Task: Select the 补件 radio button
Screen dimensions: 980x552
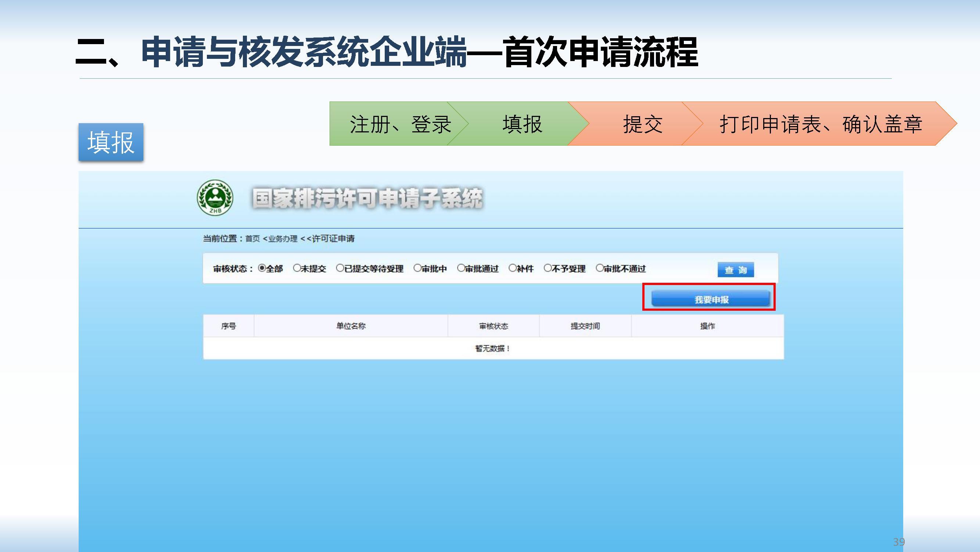Action: [x=513, y=268]
